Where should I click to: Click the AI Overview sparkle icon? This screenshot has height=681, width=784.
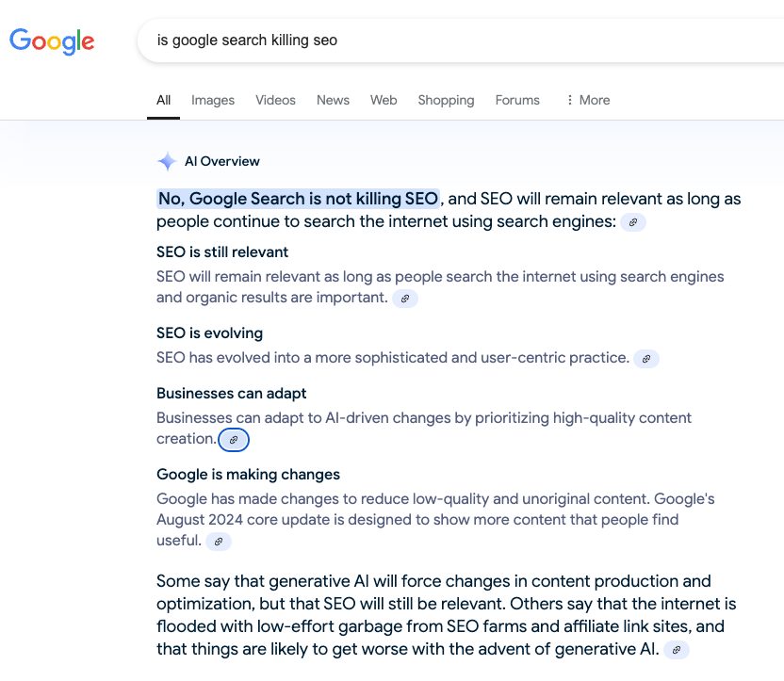click(x=167, y=161)
